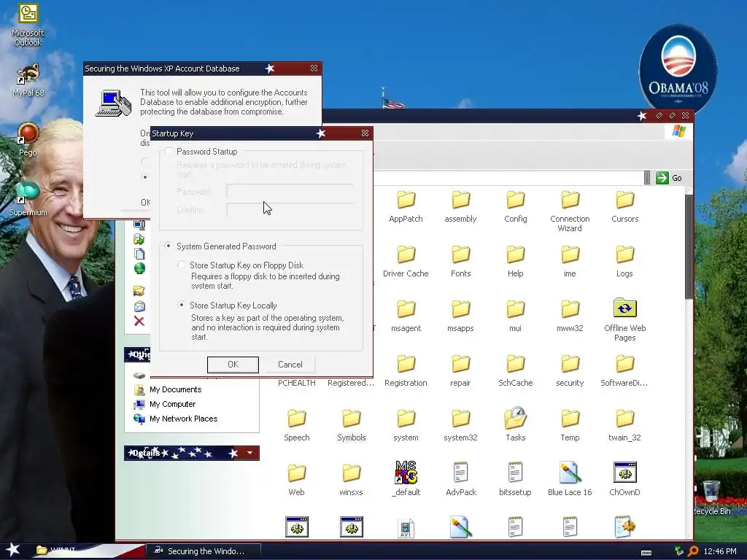This screenshot has height=560, width=747.
Task: Click the Confirm password input field
Action: [290, 209]
